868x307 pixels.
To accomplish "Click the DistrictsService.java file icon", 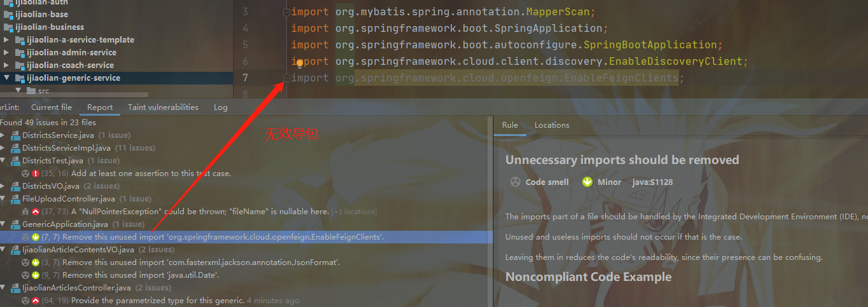I will tap(15, 135).
